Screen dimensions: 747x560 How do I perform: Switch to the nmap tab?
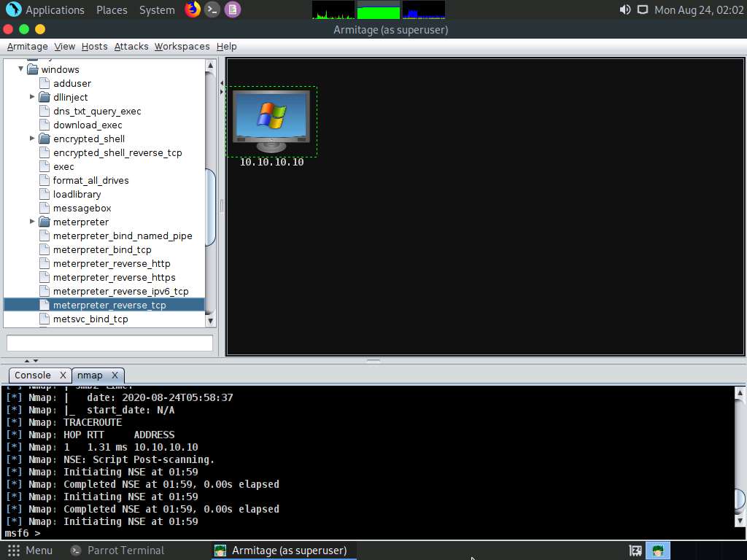tap(90, 376)
